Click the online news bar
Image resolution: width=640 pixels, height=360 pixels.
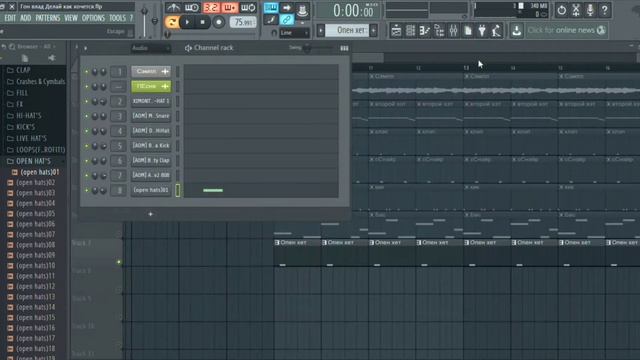567,30
